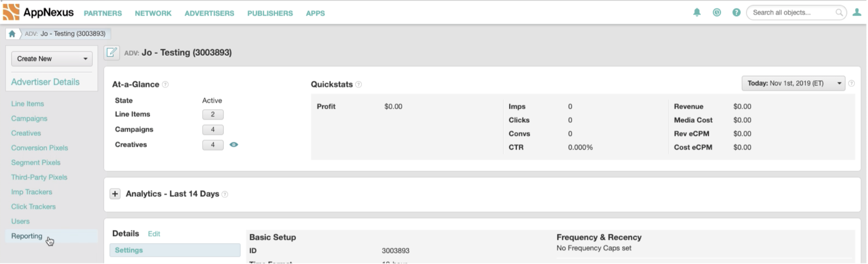Click the Active state value

point(212,101)
